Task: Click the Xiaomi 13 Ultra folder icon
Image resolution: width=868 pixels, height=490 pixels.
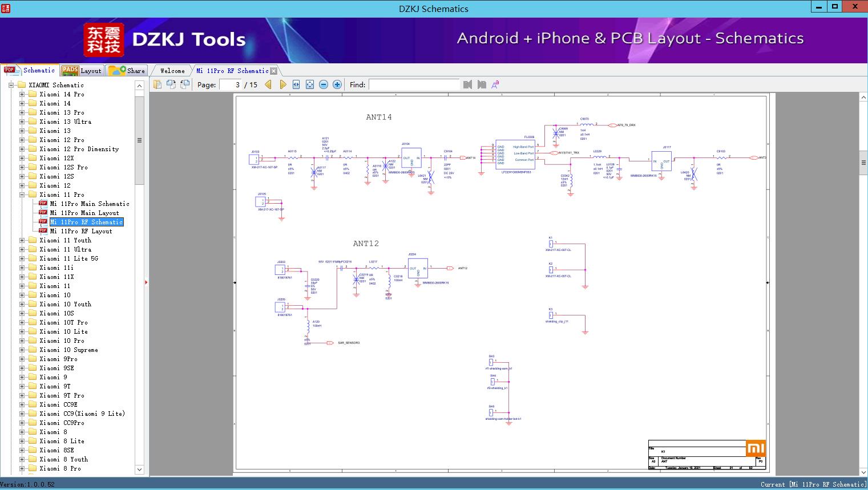Action: click(x=33, y=122)
